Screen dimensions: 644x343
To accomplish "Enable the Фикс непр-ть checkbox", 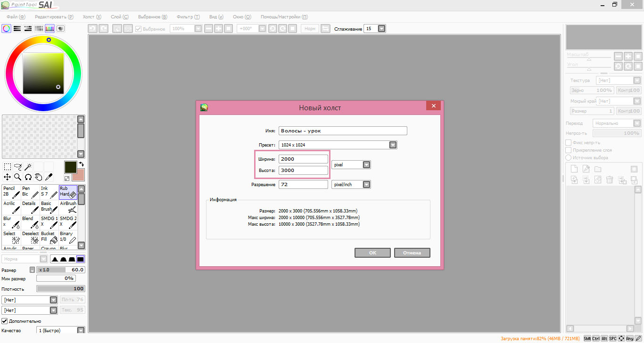I will click(569, 142).
